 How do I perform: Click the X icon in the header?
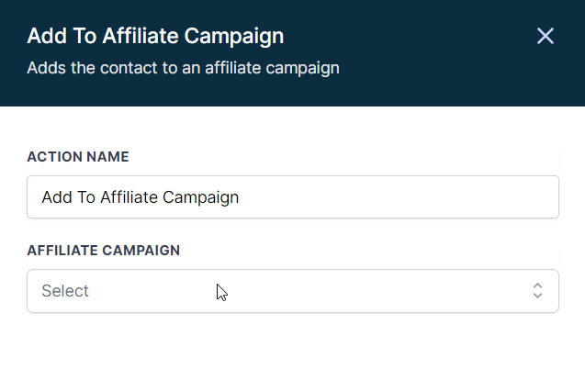(546, 36)
